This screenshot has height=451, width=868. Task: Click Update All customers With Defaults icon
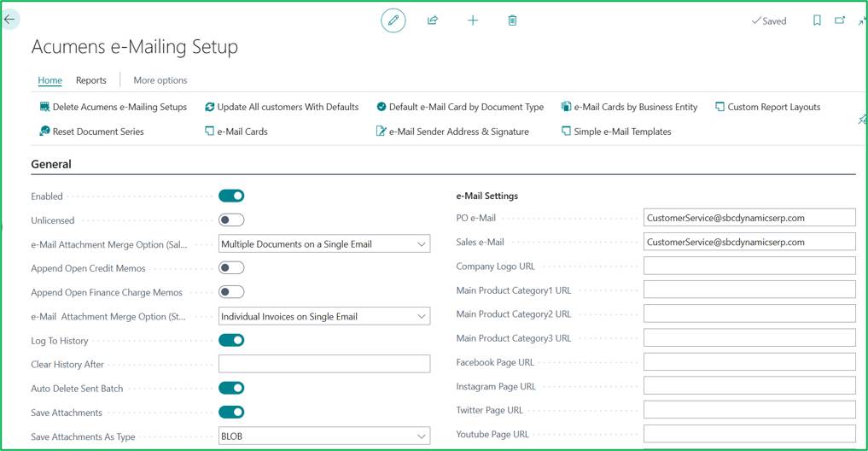pos(209,107)
